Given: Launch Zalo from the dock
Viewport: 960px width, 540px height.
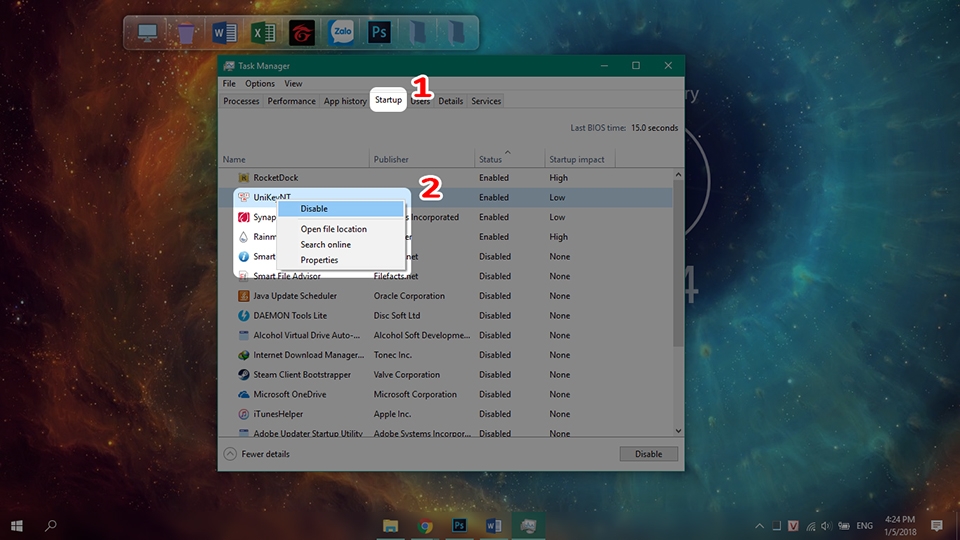Looking at the screenshot, I should tap(341, 32).
